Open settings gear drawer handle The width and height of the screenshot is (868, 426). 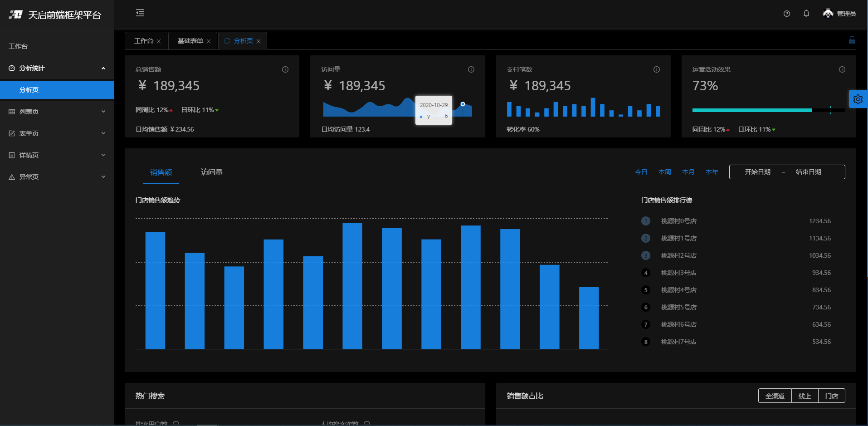pos(858,99)
